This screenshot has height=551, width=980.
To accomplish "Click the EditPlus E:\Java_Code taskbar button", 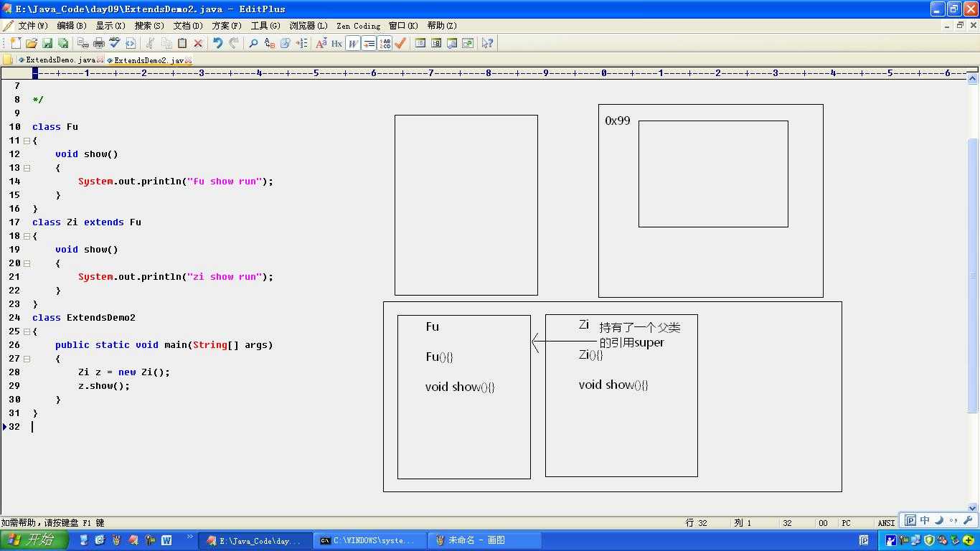I will [255, 540].
